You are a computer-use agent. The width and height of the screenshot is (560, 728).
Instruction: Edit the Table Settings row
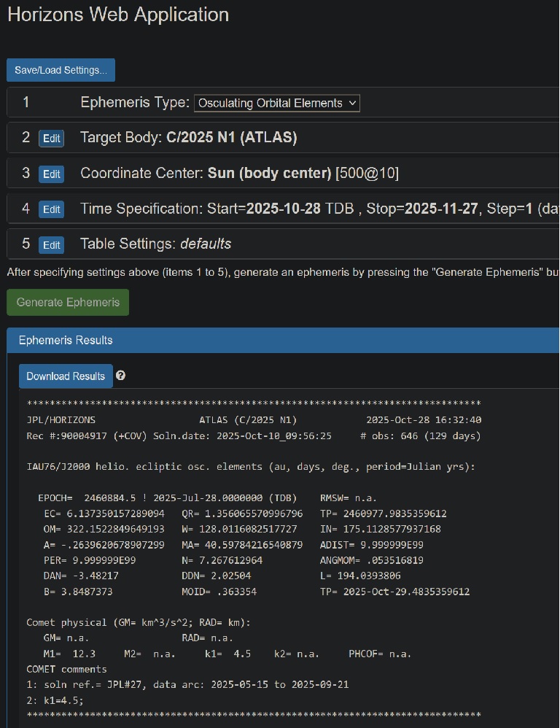point(52,244)
